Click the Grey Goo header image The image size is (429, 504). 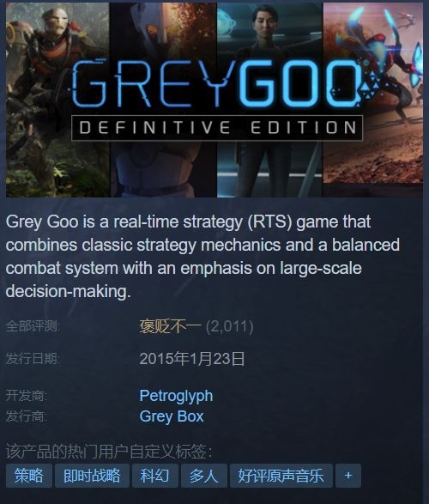click(214, 100)
